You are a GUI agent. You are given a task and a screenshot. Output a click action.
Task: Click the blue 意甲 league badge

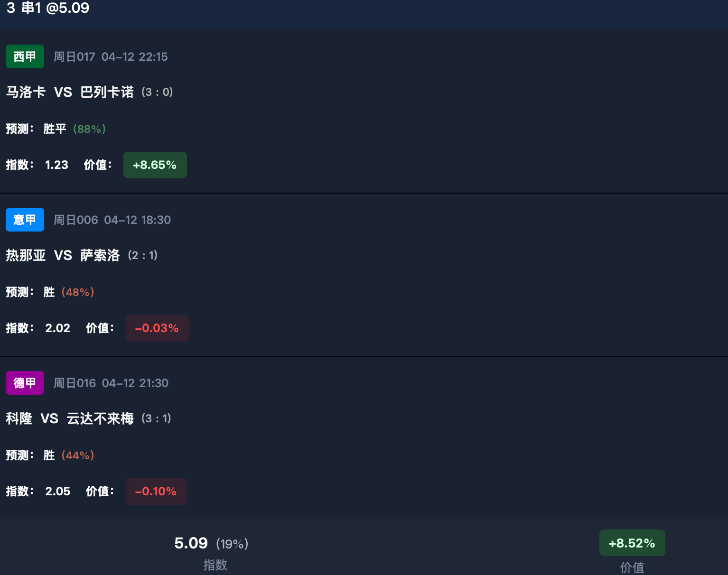25,220
